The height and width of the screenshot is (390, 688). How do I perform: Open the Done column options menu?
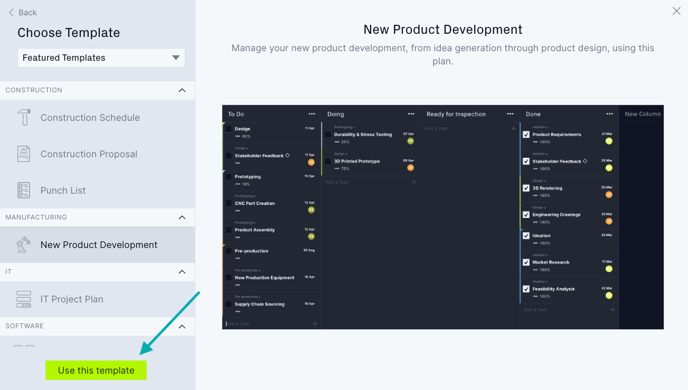609,114
